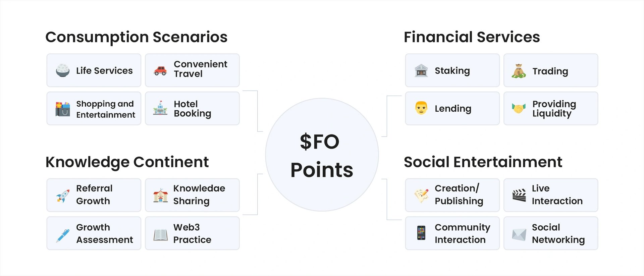Select the Lending card

point(452,108)
